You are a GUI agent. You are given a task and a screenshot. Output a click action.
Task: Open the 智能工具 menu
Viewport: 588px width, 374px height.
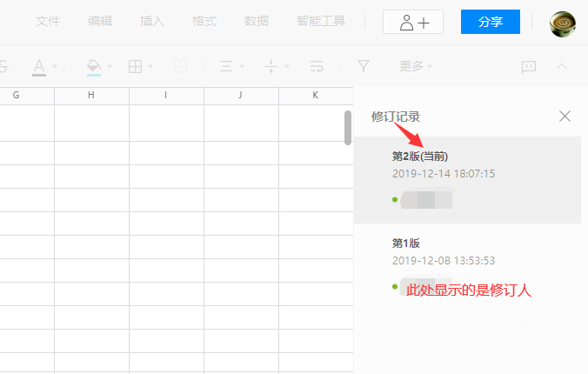tap(321, 22)
